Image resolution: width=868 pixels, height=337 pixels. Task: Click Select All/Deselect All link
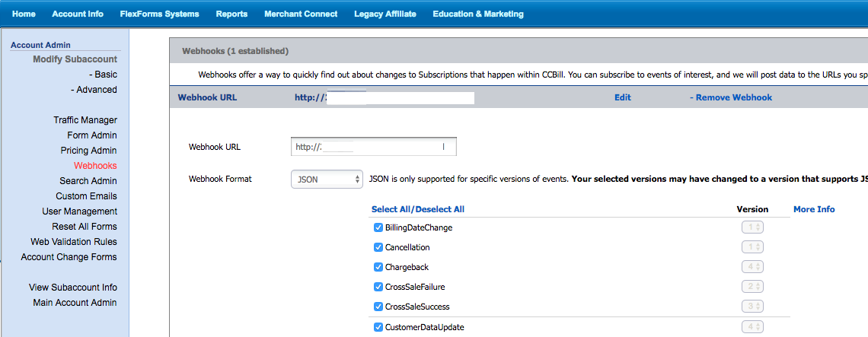click(x=417, y=209)
